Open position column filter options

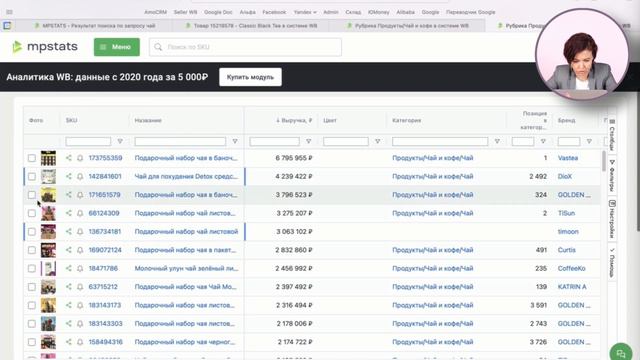coord(543,141)
